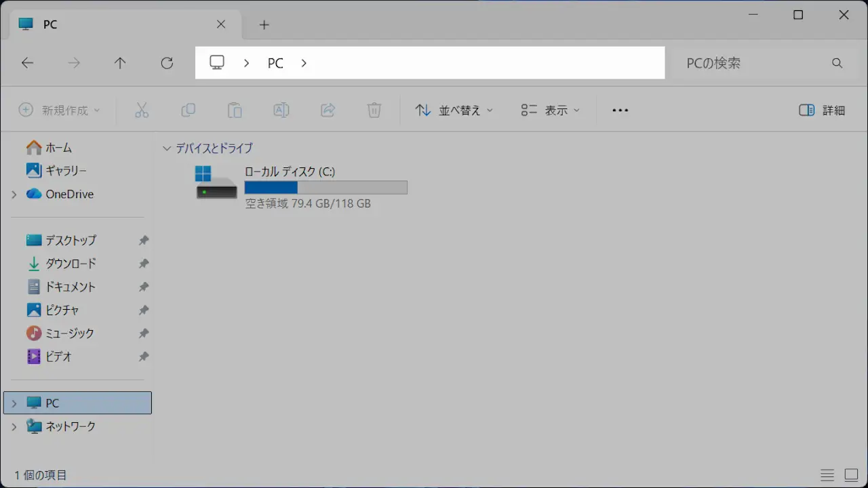Switch to details list view in status bar
This screenshot has width=868, height=488.
pos(827,475)
